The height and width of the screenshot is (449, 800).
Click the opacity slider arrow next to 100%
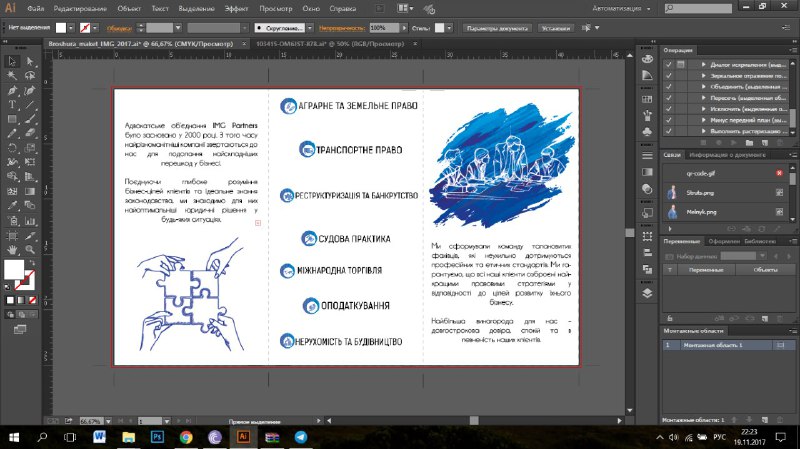(x=404, y=28)
